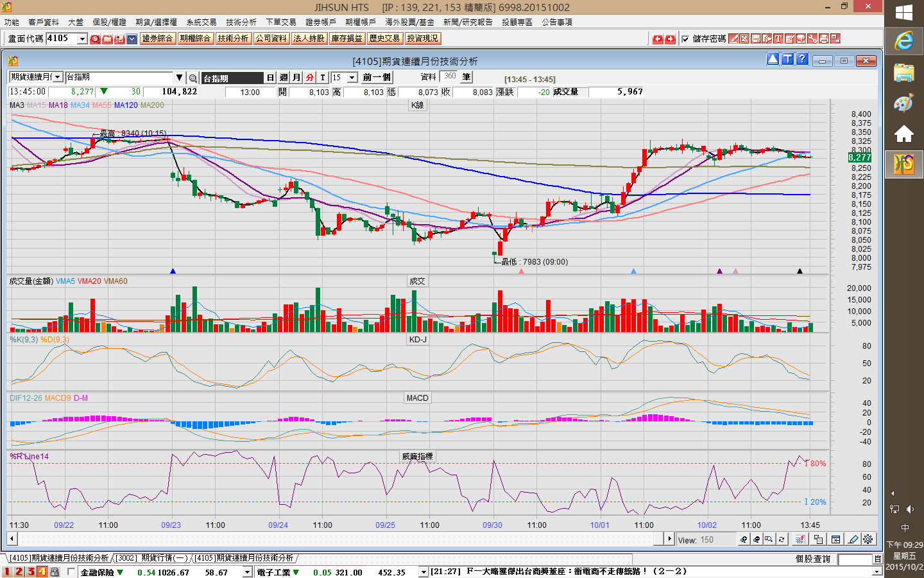The image size is (924, 578).
Task: Click the 前一個 button
Action: 377,78
